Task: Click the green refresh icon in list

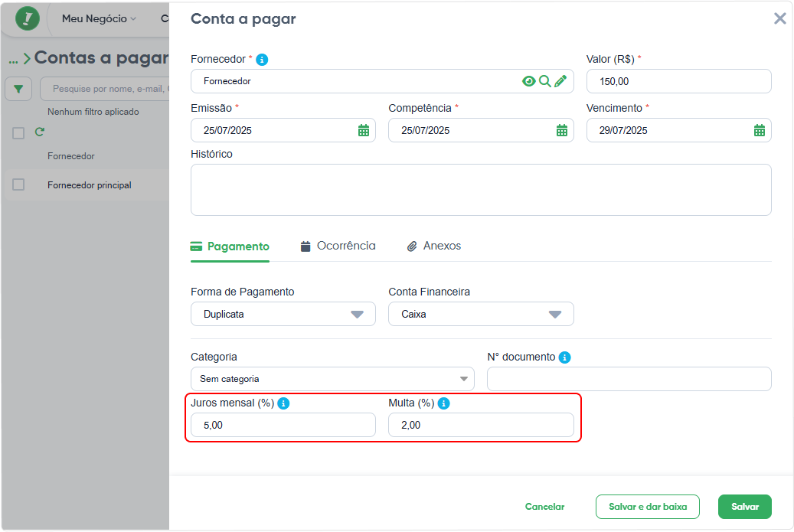Action: pyautogui.click(x=40, y=132)
